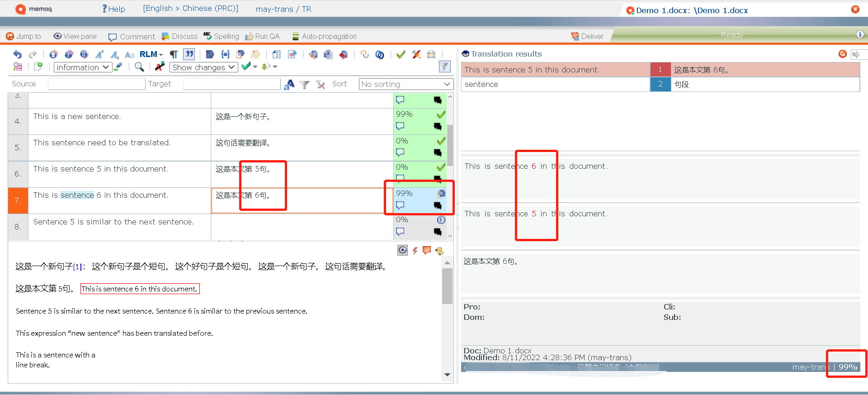
Task: Clear filter with crossed funnel icon
Action: click(321, 85)
